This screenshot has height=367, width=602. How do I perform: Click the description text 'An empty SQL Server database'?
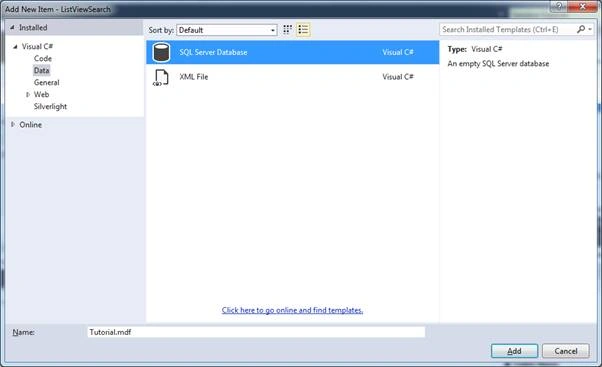[498, 64]
